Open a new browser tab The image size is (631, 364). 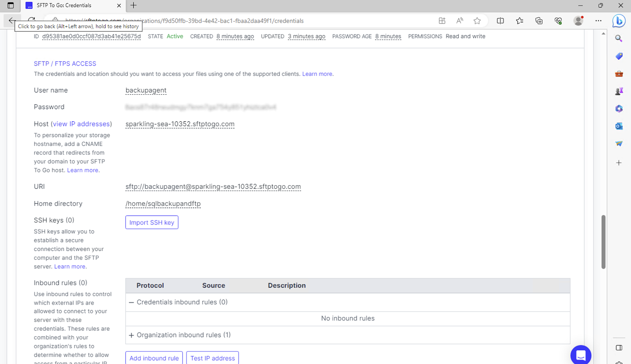(134, 6)
